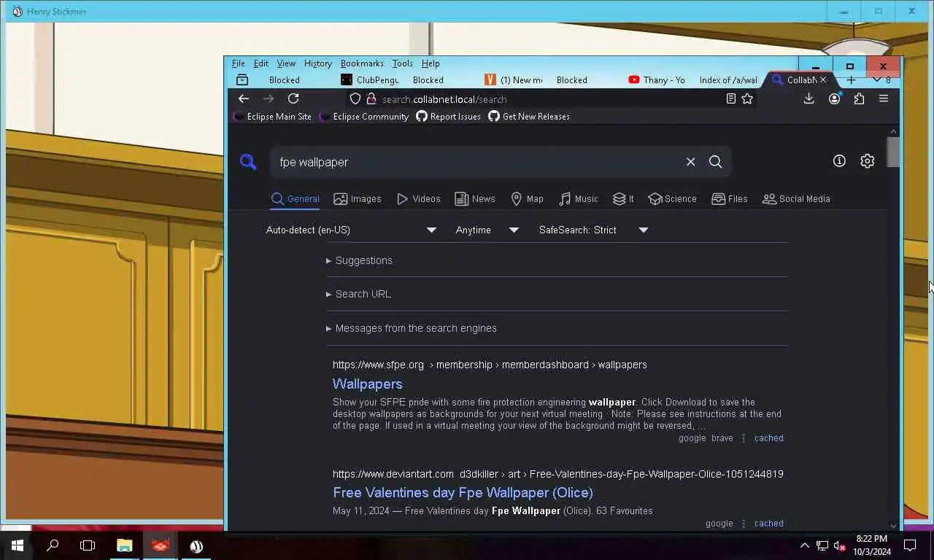This screenshot has height=560, width=934.
Task: Open the list all tabs dropdown
Action: tap(878, 80)
